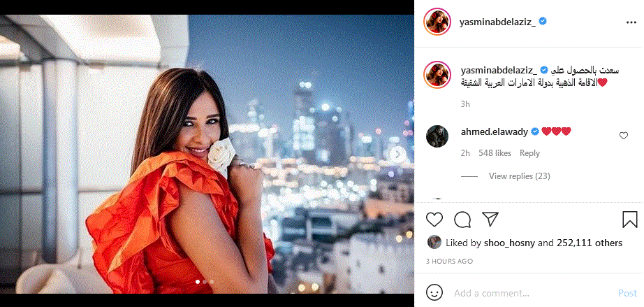The width and height of the screenshot is (644, 307).
Task: Click yasminabdelaziz_ username in header
Action: 497,22
